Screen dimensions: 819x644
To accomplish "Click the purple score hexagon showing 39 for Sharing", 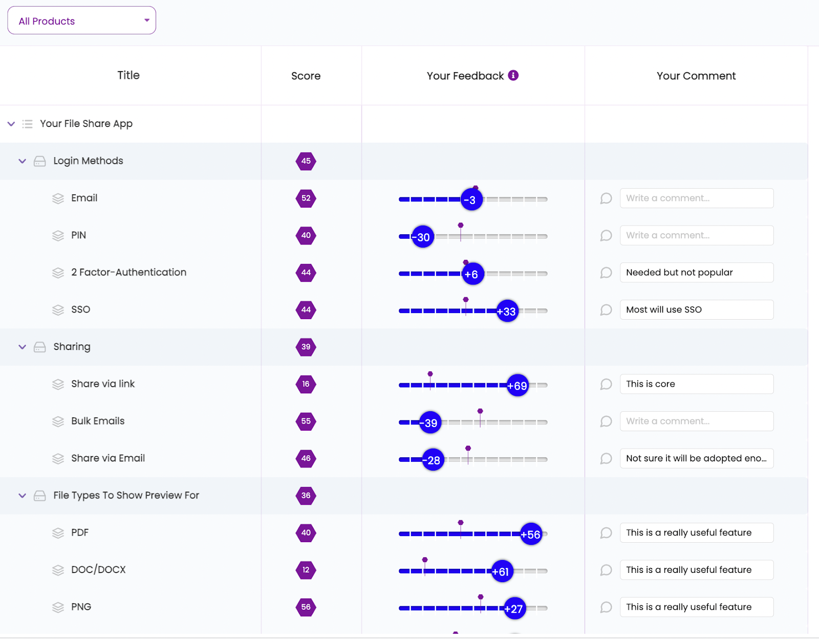I will (x=306, y=347).
